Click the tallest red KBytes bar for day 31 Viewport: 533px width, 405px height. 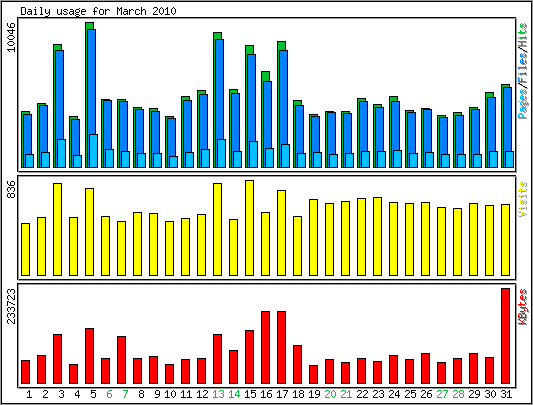[x=505, y=336]
